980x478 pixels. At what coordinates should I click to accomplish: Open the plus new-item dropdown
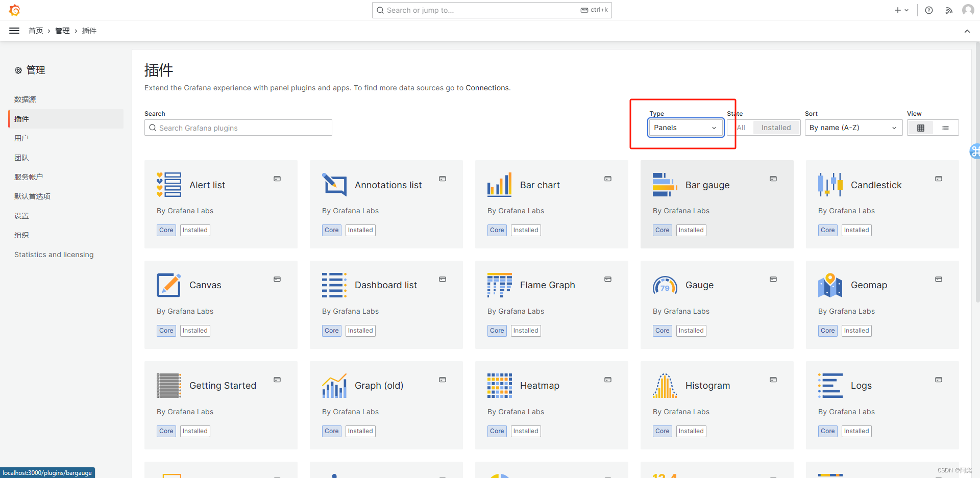tap(901, 10)
